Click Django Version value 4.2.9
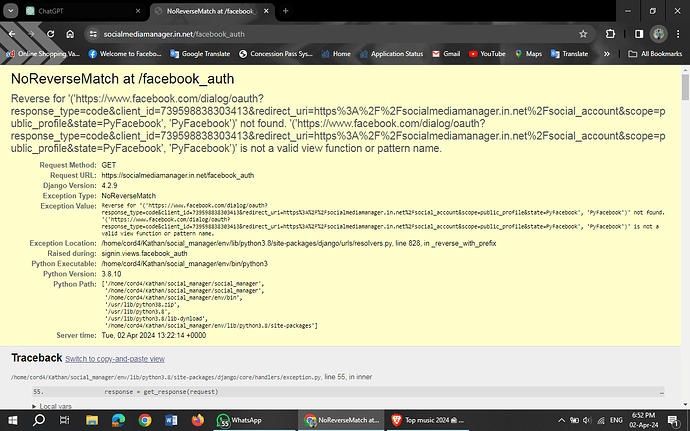The height and width of the screenshot is (431, 690). (x=109, y=185)
